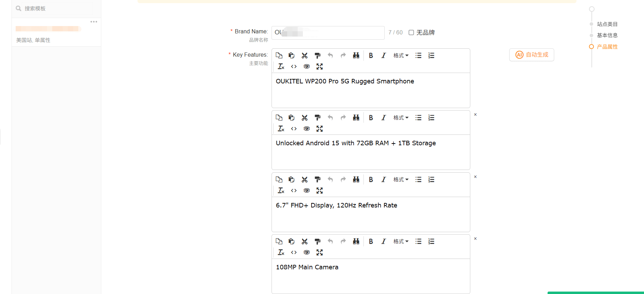Cut icon in the 108MP Main Camera editor
Viewport: 644px width, 294px height.
(305, 242)
